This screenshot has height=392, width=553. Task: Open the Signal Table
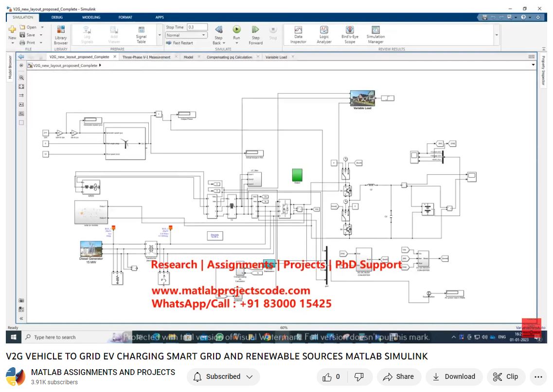[141, 34]
